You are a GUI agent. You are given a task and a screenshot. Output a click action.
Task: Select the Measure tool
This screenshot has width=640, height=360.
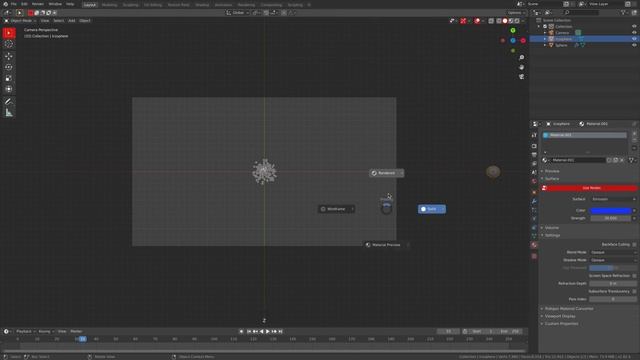9,113
